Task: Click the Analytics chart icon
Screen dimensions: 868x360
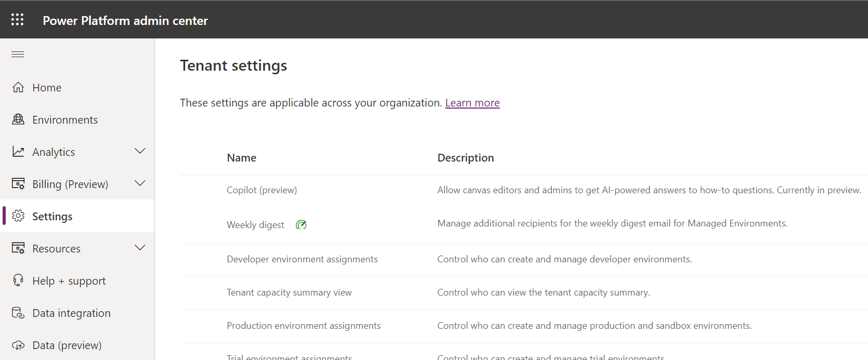Action: coord(18,152)
